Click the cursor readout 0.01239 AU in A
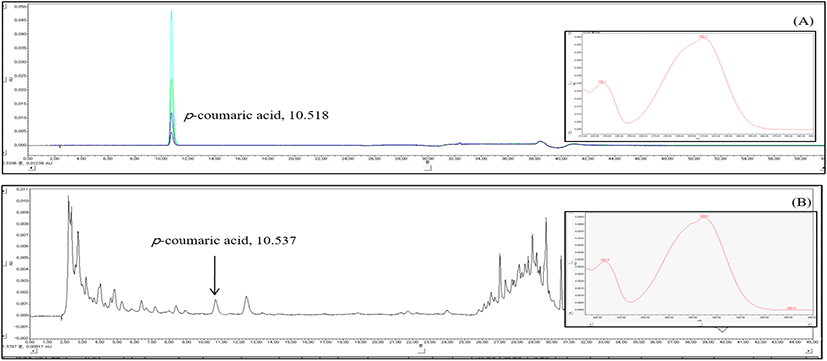 coord(39,164)
